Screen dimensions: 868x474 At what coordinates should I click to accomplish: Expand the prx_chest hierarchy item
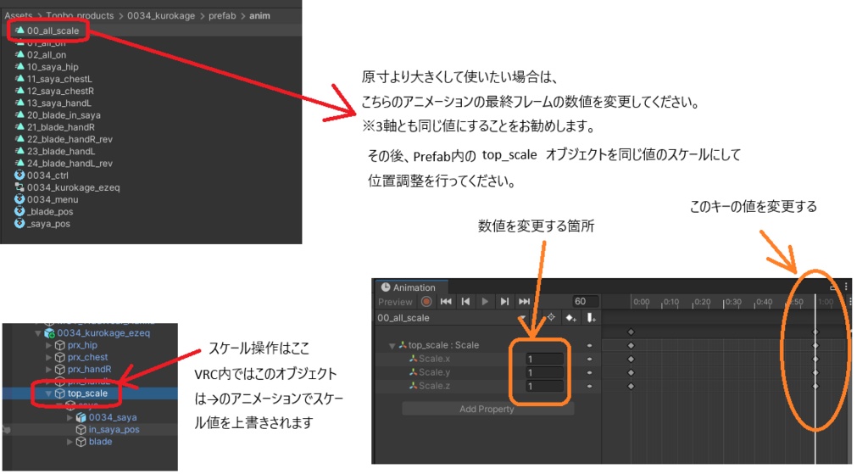click(48, 357)
